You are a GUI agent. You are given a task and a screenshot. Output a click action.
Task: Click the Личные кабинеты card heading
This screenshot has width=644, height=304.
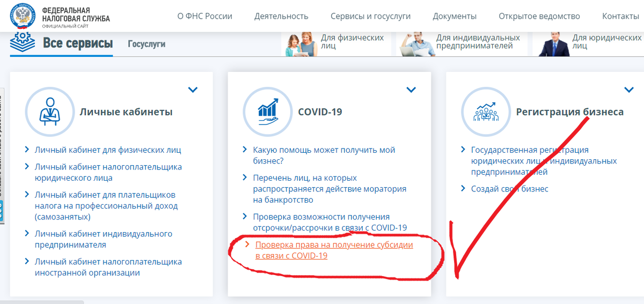126,112
